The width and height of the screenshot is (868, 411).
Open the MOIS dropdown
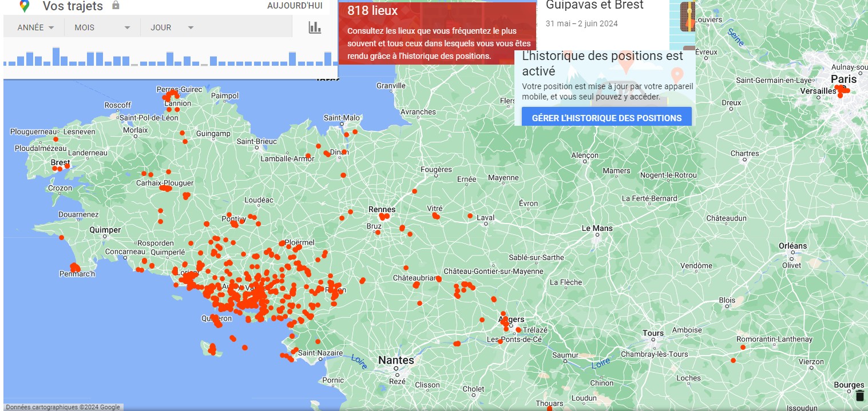click(102, 27)
